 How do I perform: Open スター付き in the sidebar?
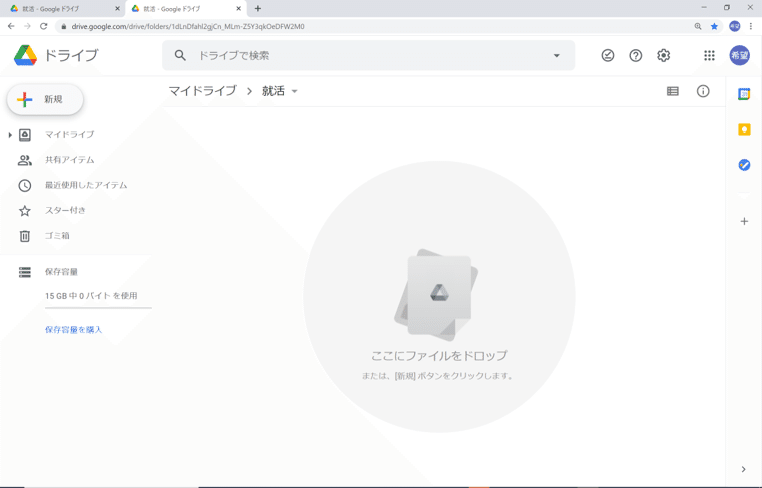click(x=65, y=210)
